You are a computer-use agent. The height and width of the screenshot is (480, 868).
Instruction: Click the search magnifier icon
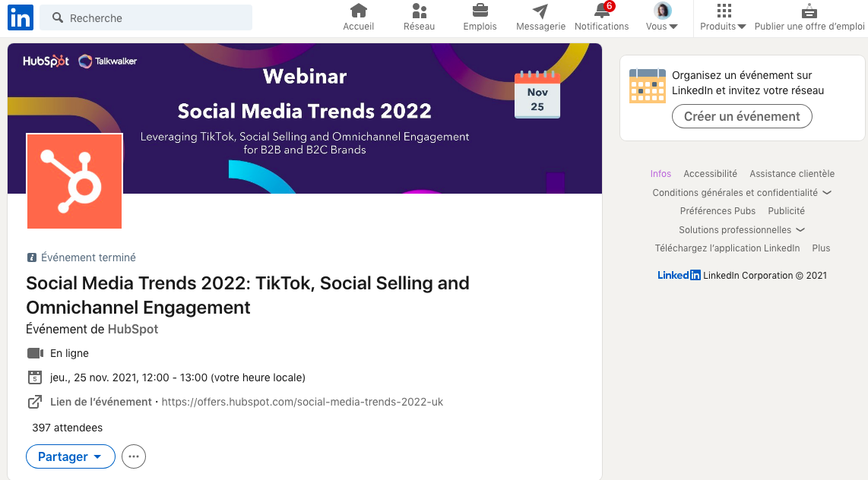coord(58,17)
